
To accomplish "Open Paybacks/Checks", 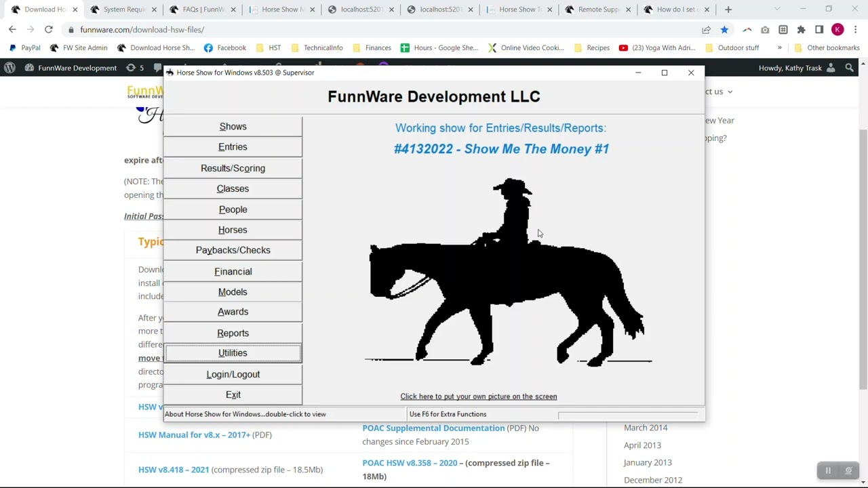I will coord(233,250).
